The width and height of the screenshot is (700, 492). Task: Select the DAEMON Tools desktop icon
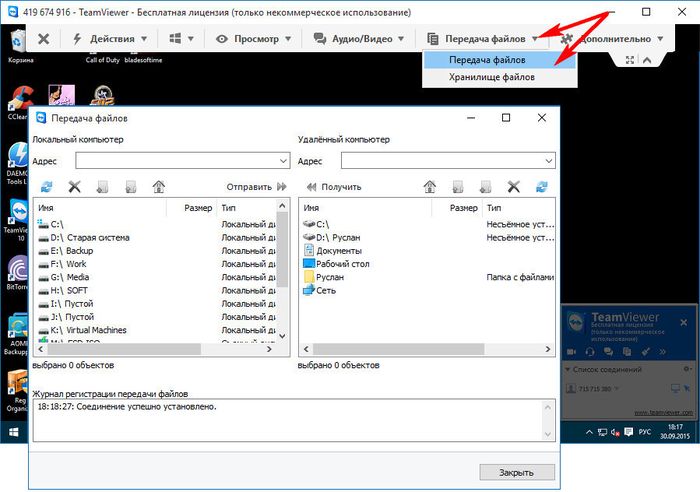pyautogui.click(x=17, y=163)
